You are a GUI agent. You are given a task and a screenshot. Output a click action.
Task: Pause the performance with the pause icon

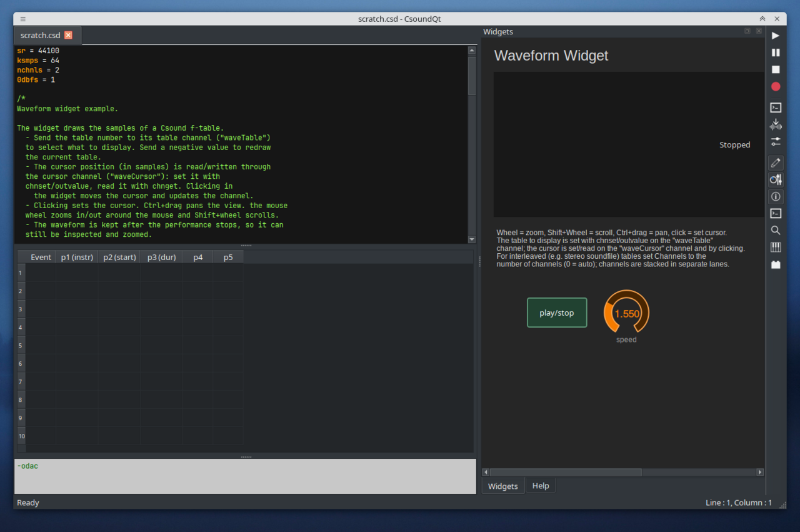(776, 53)
